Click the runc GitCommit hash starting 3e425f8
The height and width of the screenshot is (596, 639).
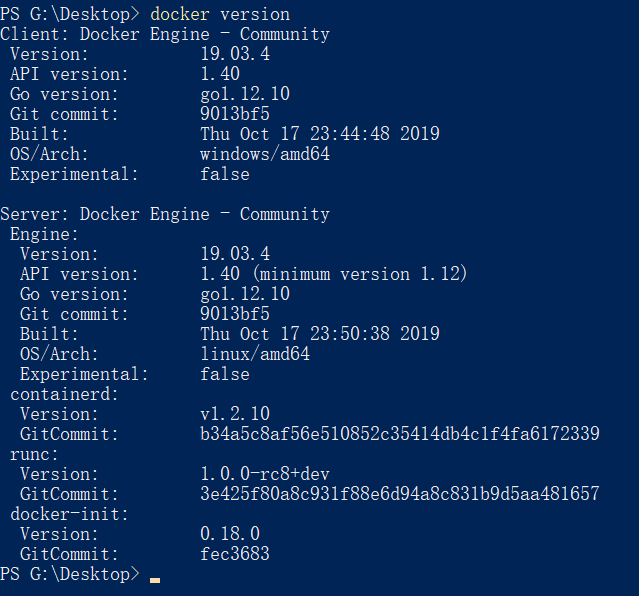[400, 494]
